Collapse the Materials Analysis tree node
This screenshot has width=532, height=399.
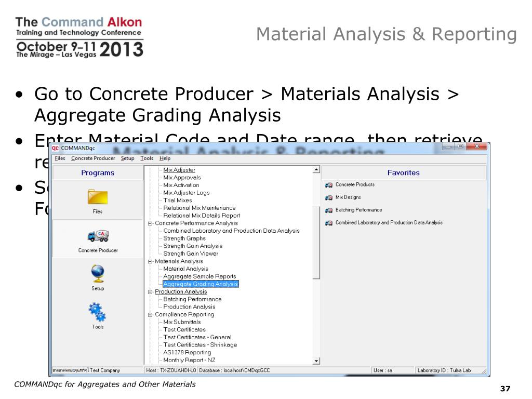pos(150,262)
